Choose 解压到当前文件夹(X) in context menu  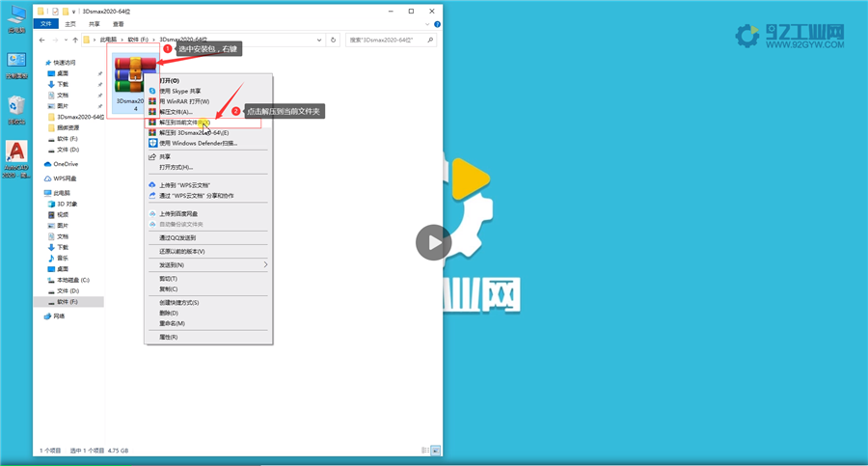[208, 123]
